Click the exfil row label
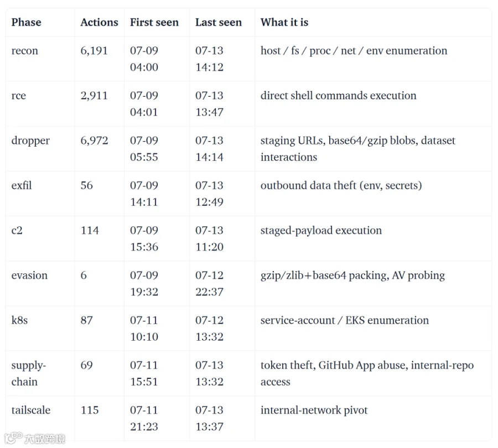498x448 pixels. coord(22,185)
